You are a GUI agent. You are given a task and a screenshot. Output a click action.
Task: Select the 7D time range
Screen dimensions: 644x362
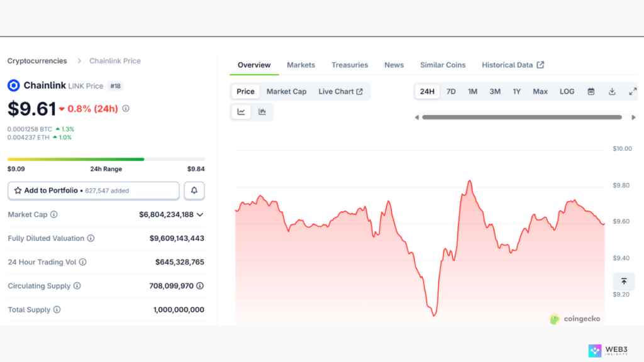451,92
